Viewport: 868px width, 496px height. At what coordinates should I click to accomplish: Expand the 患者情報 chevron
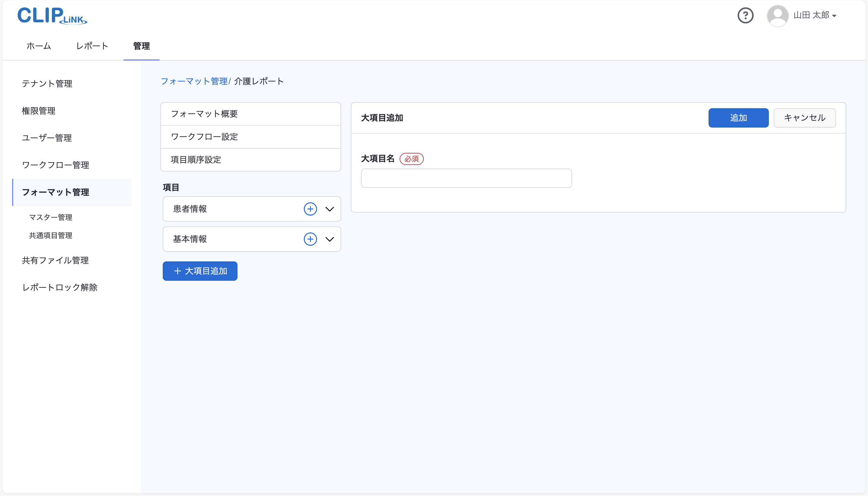[329, 209]
